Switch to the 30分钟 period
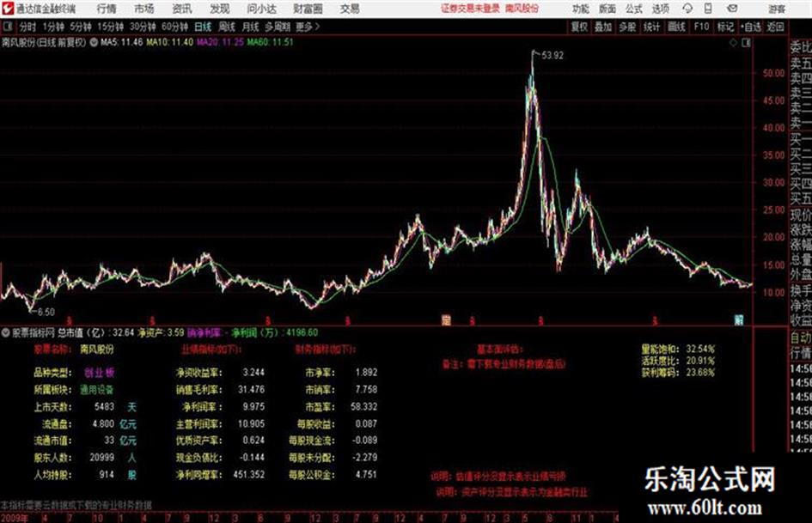The image size is (812, 523). click(143, 27)
